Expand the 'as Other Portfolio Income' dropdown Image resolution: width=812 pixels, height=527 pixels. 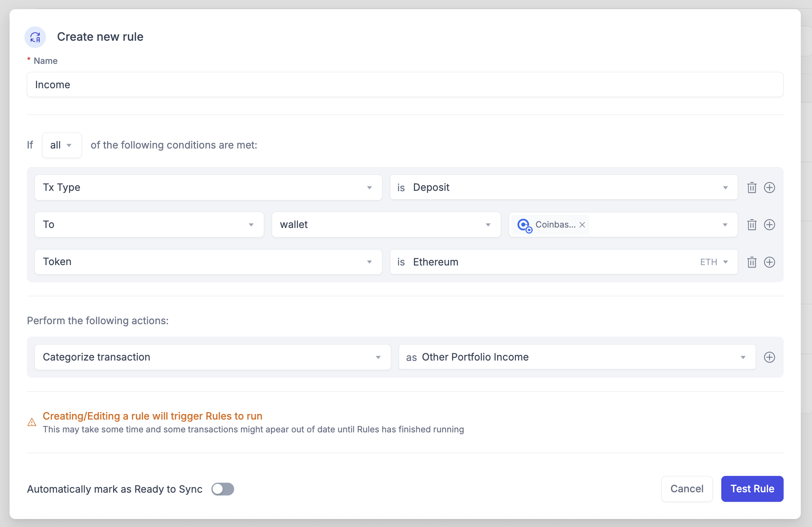point(577,357)
